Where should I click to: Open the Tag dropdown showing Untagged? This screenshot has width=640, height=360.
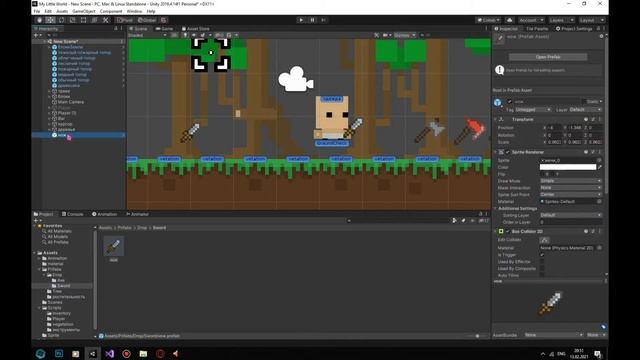[x=533, y=110]
